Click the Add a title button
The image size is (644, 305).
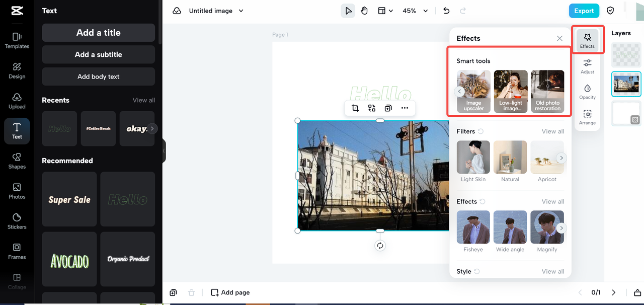tap(99, 33)
